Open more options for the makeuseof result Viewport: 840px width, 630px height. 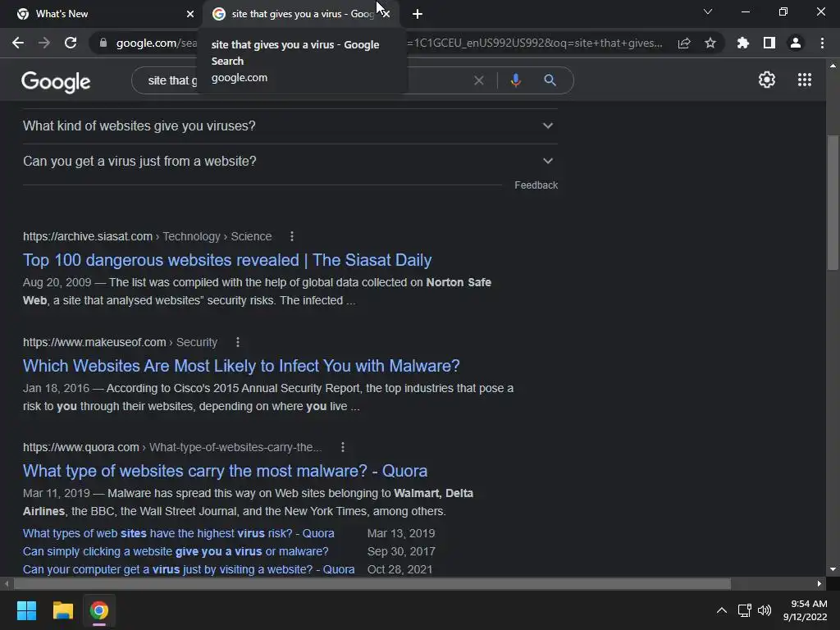click(x=238, y=342)
